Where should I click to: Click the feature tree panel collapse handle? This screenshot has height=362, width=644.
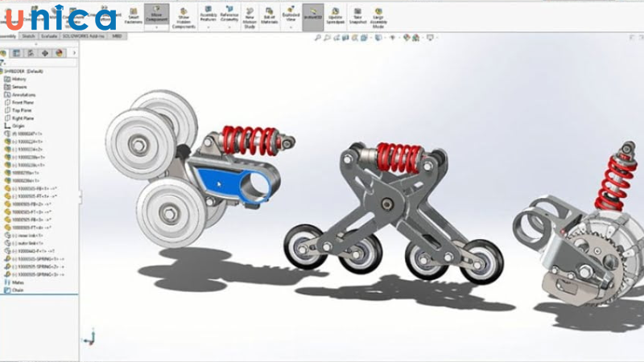click(x=80, y=196)
